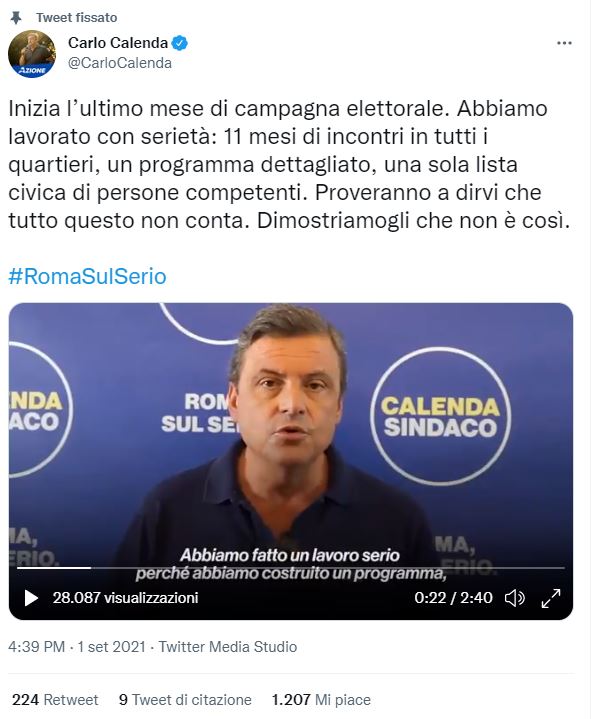Screen dimensions: 595x719
Task: Click the pinned tweet pin icon
Action: [16, 18]
